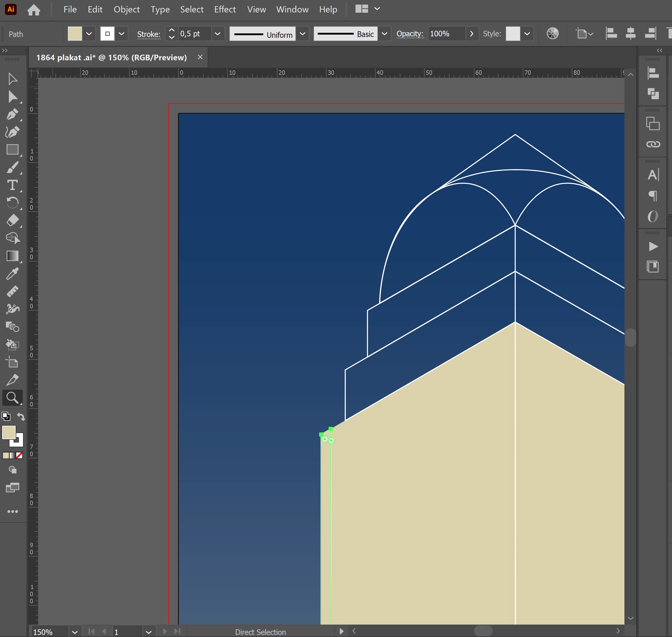Click the Opacity label link
672x637 pixels.
pos(410,34)
